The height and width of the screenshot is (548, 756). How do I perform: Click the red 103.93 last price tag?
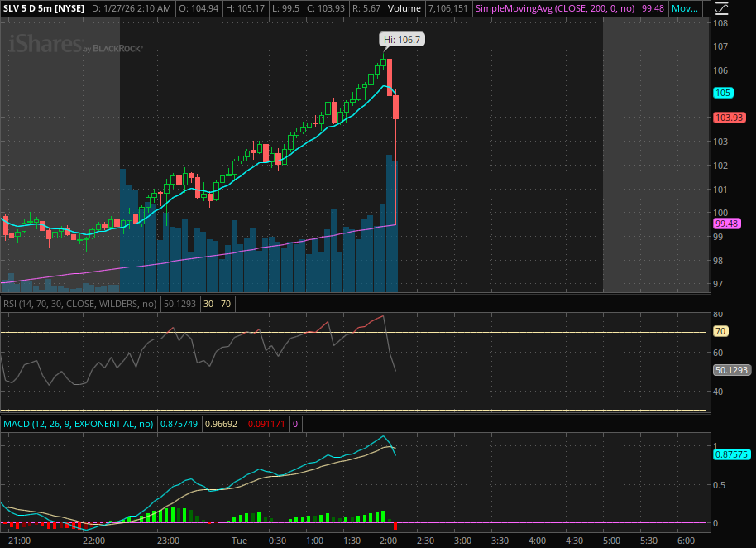coord(729,118)
